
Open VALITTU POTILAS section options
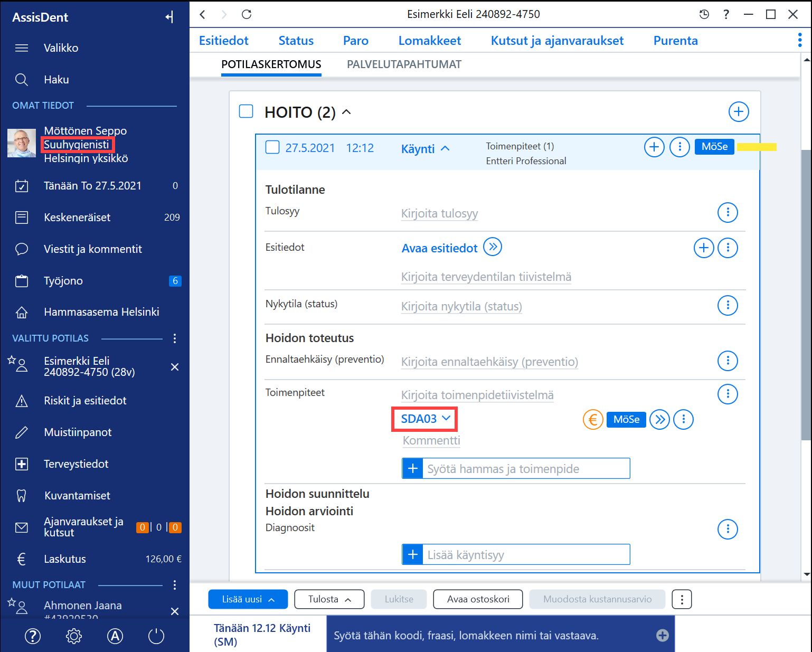click(x=175, y=338)
